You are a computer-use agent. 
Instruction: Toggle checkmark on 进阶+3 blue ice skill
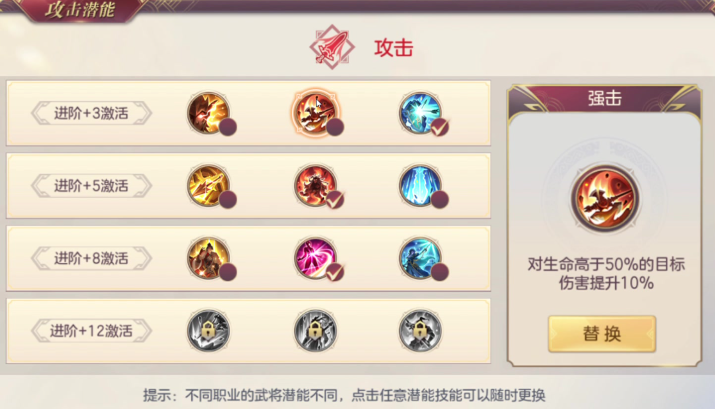pyautogui.click(x=440, y=127)
